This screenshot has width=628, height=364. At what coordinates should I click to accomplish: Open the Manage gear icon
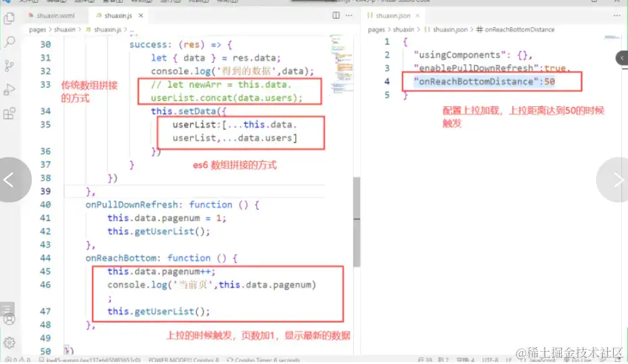tap(9, 343)
